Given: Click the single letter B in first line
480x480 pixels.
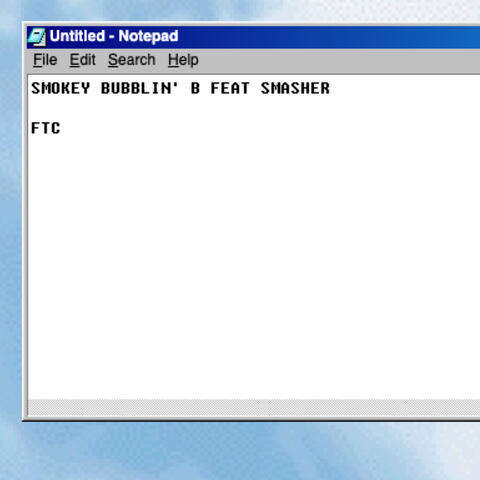Looking at the screenshot, I should point(195,88).
